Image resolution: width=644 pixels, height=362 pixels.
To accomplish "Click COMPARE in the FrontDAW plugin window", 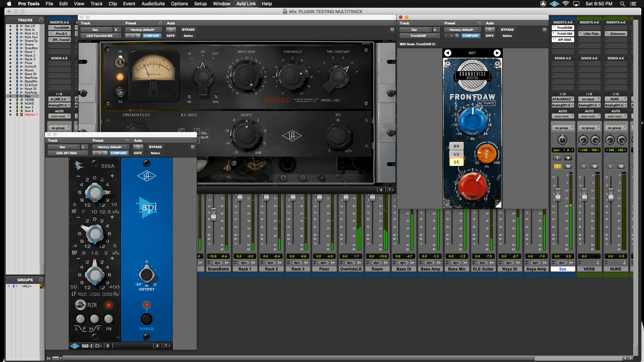I will [x=471, y=36].
